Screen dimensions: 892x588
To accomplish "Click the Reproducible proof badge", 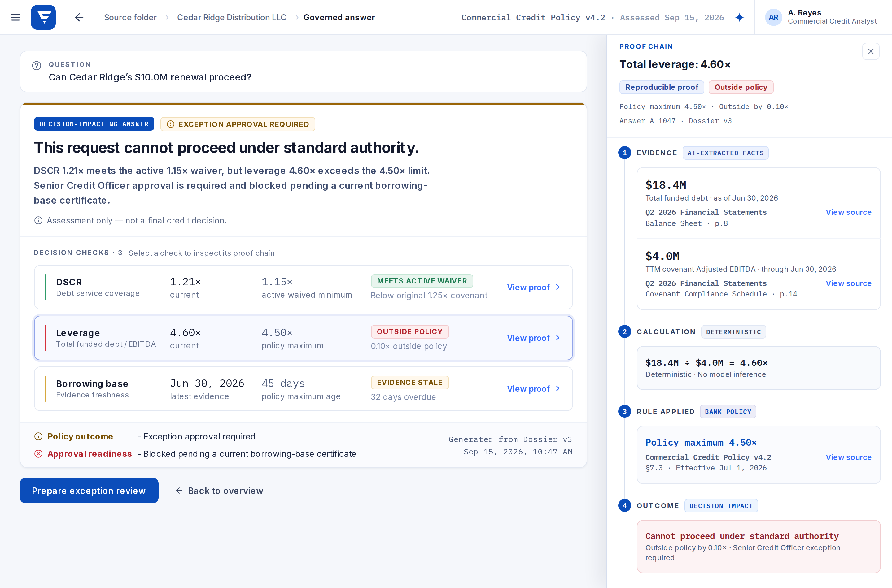I will click(662, 87).
